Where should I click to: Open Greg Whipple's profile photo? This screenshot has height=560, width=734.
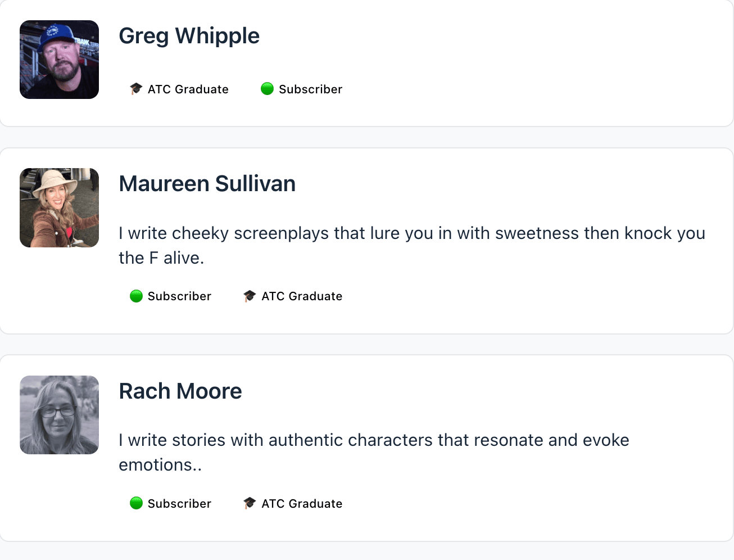59,60
